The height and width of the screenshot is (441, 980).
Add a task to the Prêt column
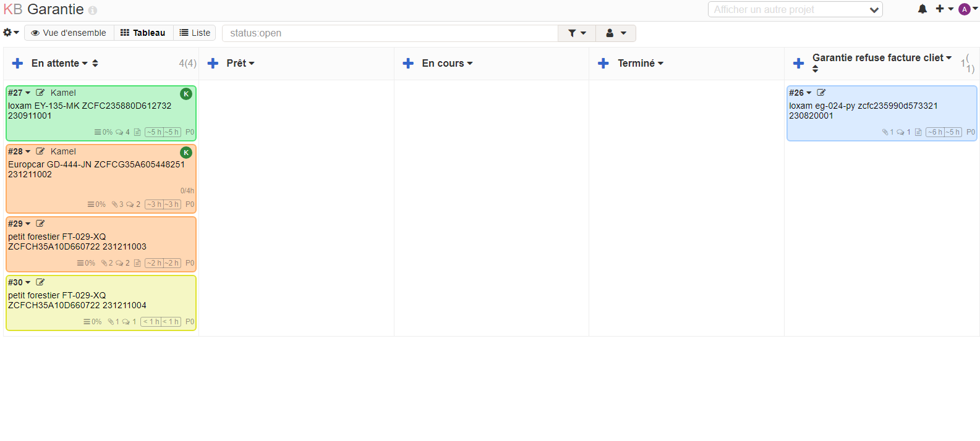(213, 64)
